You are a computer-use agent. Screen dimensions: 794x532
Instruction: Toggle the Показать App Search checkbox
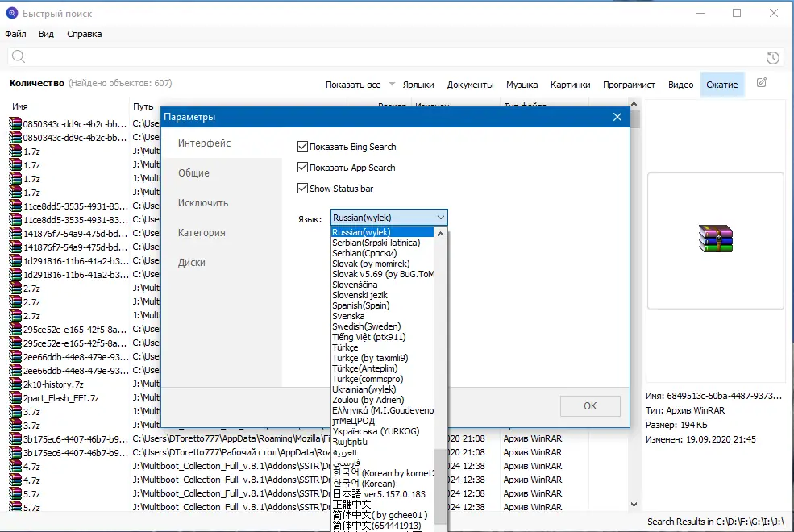(x=302, y=167)
